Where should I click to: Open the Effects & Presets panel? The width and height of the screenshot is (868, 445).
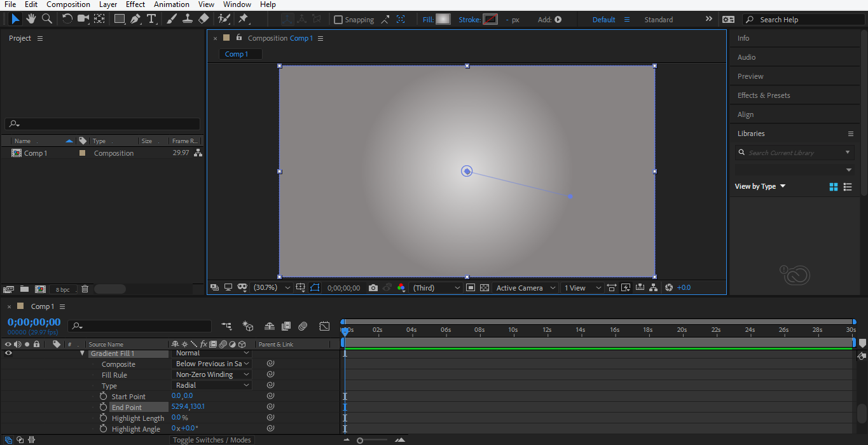pos(764,95)
